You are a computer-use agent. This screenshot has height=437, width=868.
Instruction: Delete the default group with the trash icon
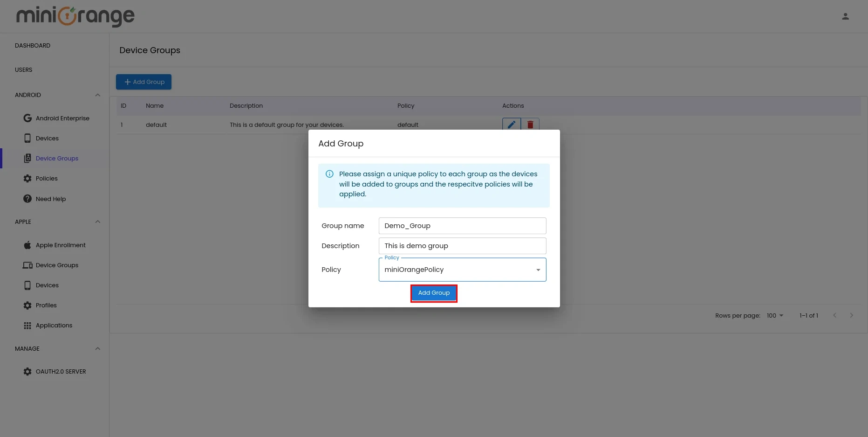pos(530,125)
